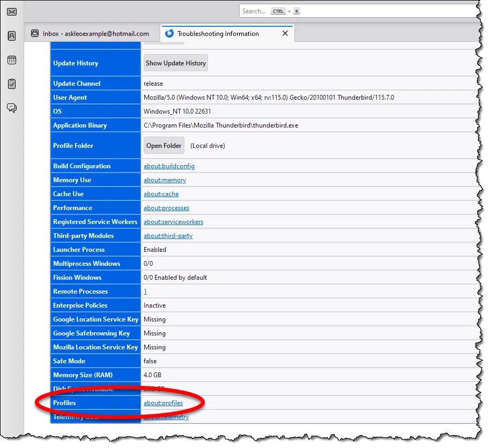The image size is (490, 448).
Task: Open the Calendar sidebar icon
Action: 12,60
